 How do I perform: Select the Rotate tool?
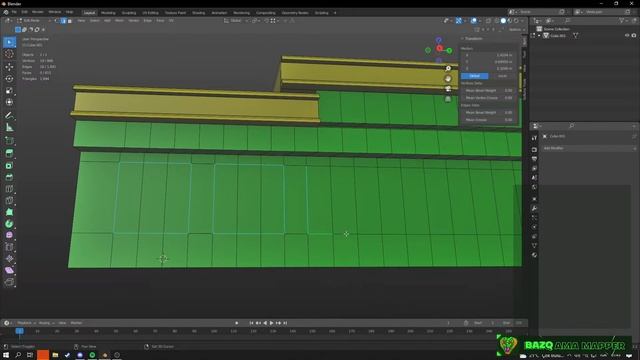point(9,78)
